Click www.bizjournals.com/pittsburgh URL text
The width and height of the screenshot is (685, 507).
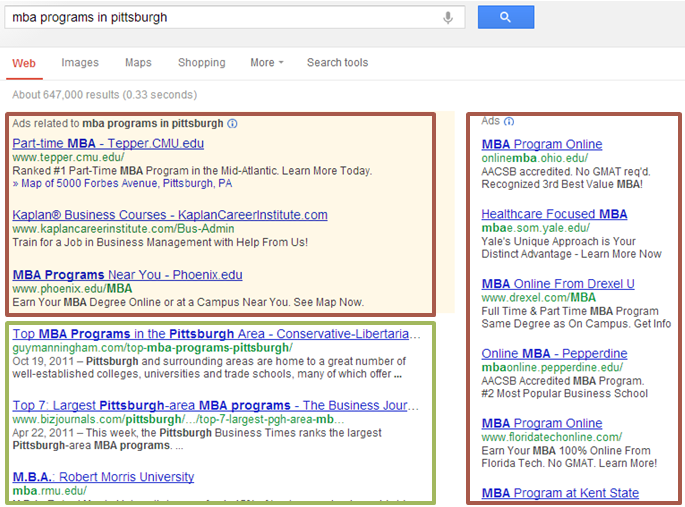pyautogui.click(x=178, y=419)
